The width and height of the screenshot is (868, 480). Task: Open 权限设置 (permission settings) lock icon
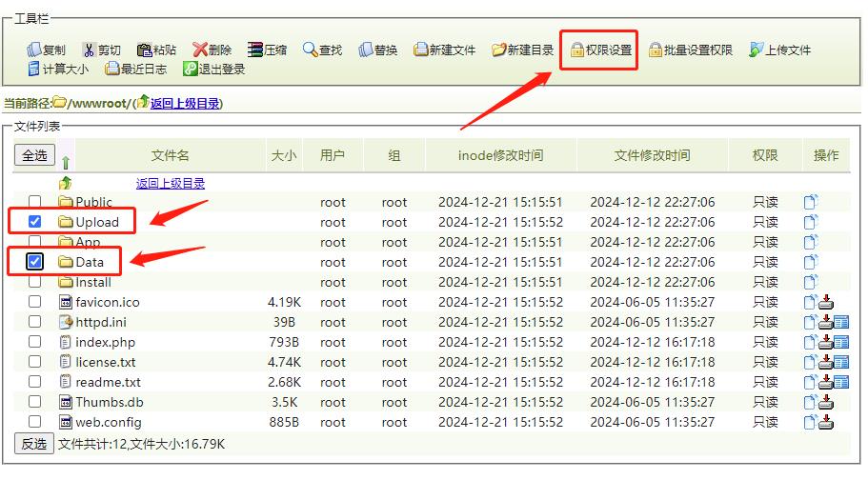click(x=577, y=50)
